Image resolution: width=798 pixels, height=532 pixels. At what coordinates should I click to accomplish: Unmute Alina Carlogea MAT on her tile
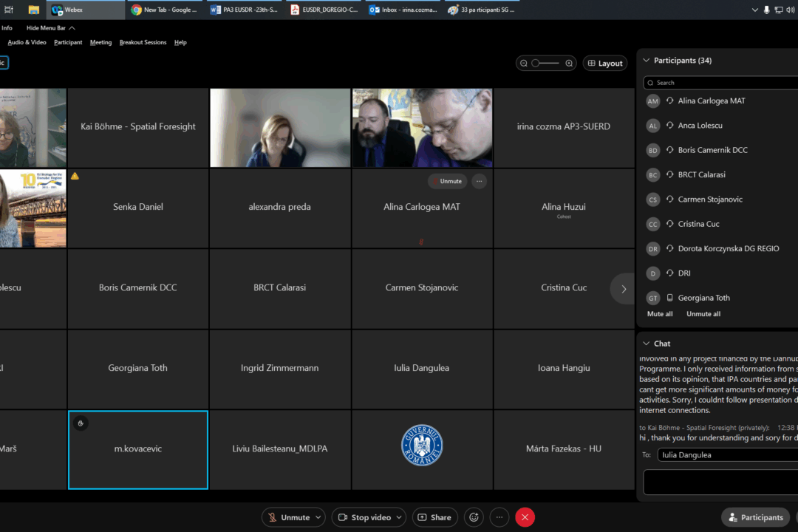447,181
